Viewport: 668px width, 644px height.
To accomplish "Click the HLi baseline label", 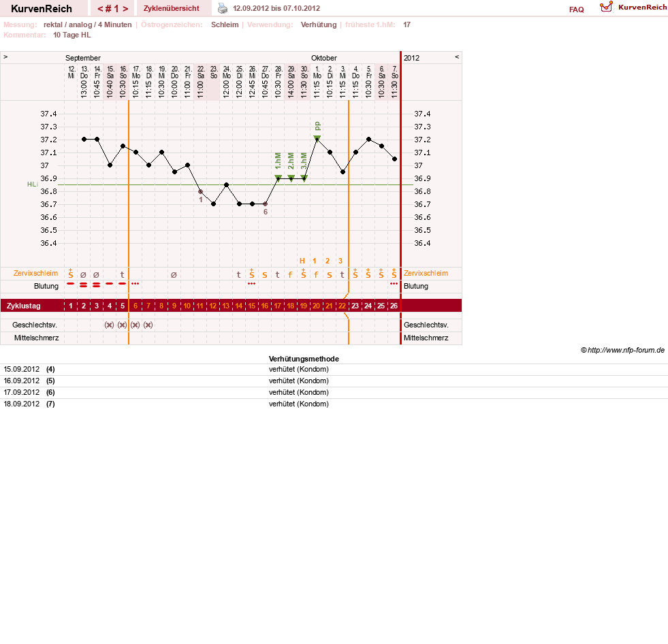I will [x=33, y=184].
